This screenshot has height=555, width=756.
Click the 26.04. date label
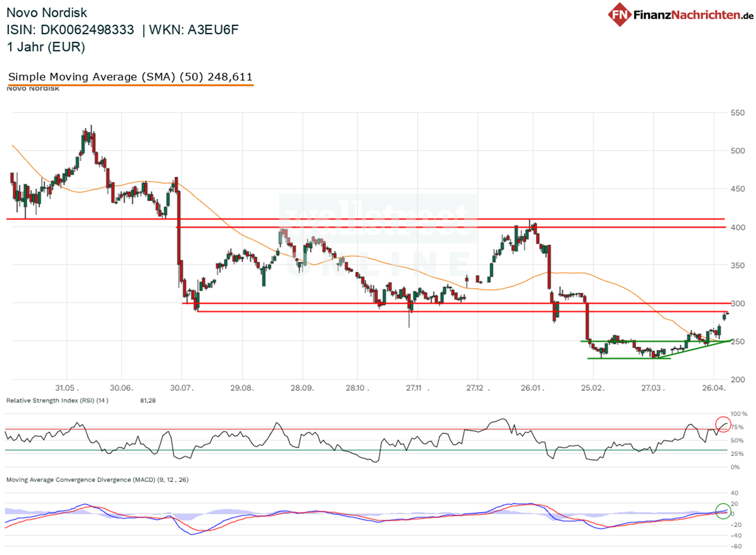click(713, 388)
